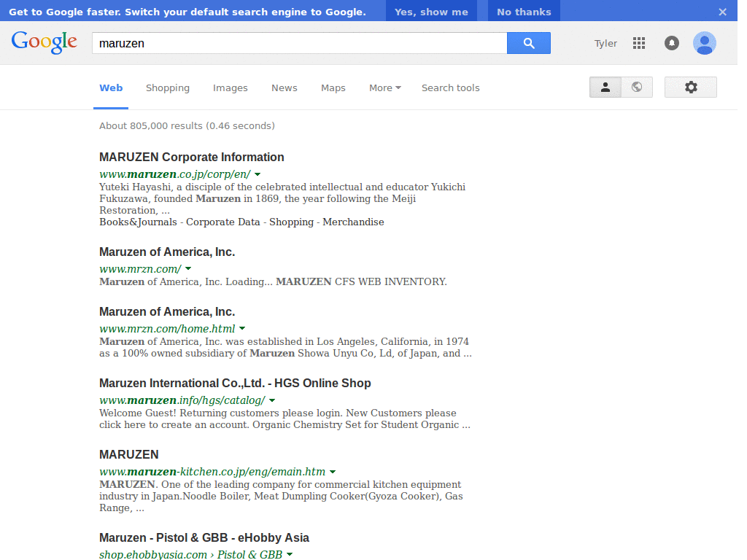Viewport: 747px width, 560px height.
Task: Open the notifications bell
Action: tap(672, 43)
